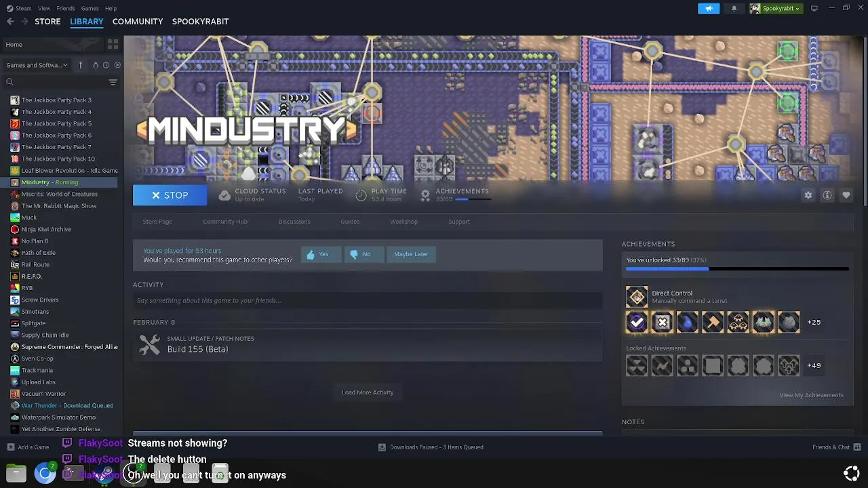
Task: Toggle Mindustry favorite heart
Action: pyautogui.click(x=846, y=195)
